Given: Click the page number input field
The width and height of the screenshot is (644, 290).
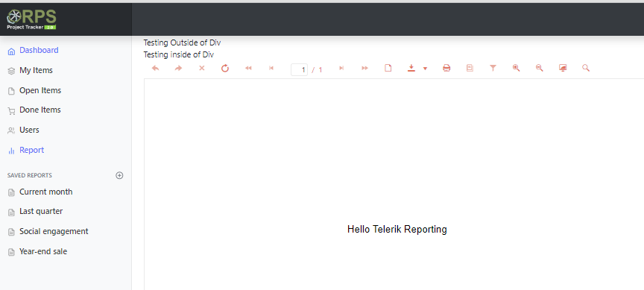Looking at the screenshot, I should pos(299,70).
